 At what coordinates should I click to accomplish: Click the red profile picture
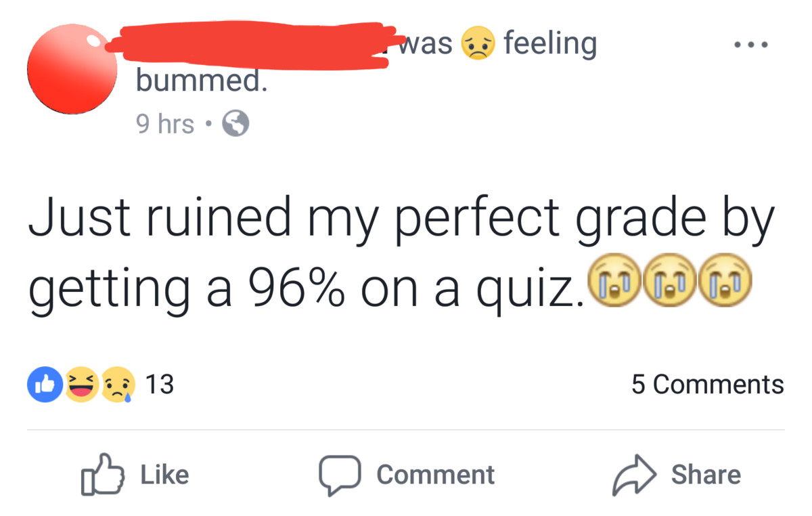tap(72, 68)
